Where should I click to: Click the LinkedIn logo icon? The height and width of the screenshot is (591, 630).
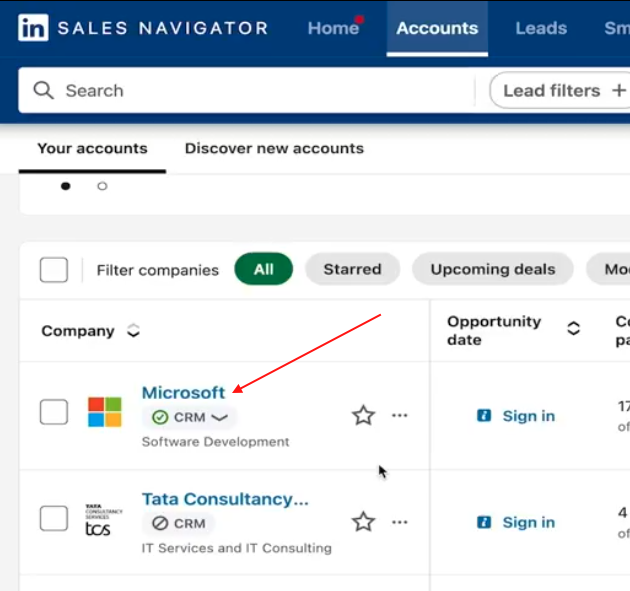pos(33,28)
